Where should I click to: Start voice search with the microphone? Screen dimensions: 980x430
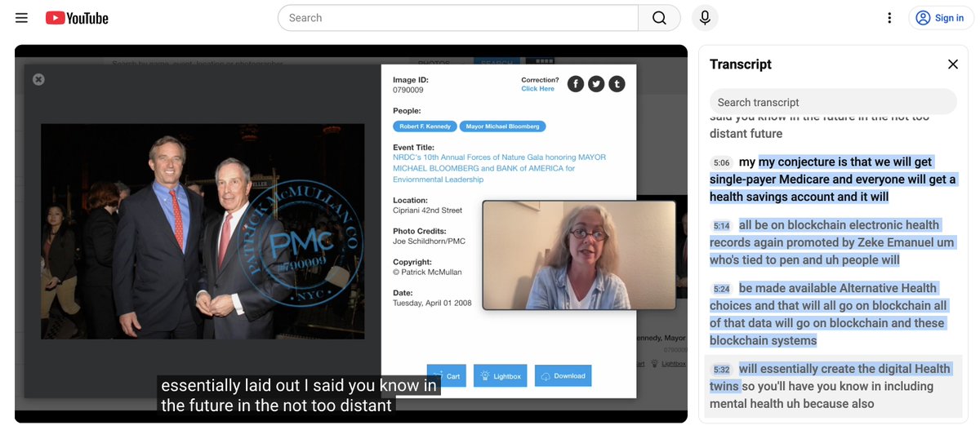(x=705, y=18)
